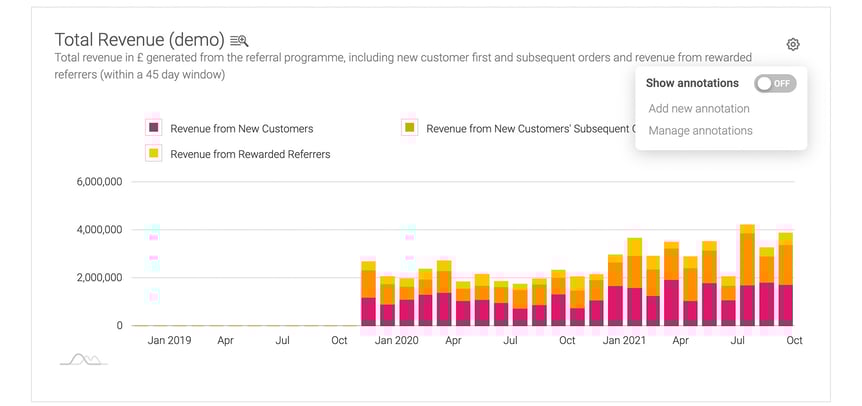
Task: Click the Jan 2021 axis label
Action: [624, 341]
